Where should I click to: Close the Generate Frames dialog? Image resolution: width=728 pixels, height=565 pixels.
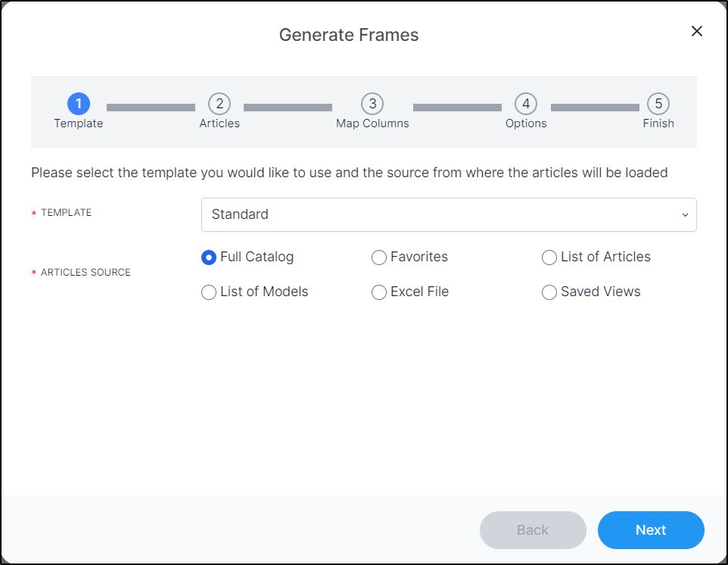click(696, 31)
